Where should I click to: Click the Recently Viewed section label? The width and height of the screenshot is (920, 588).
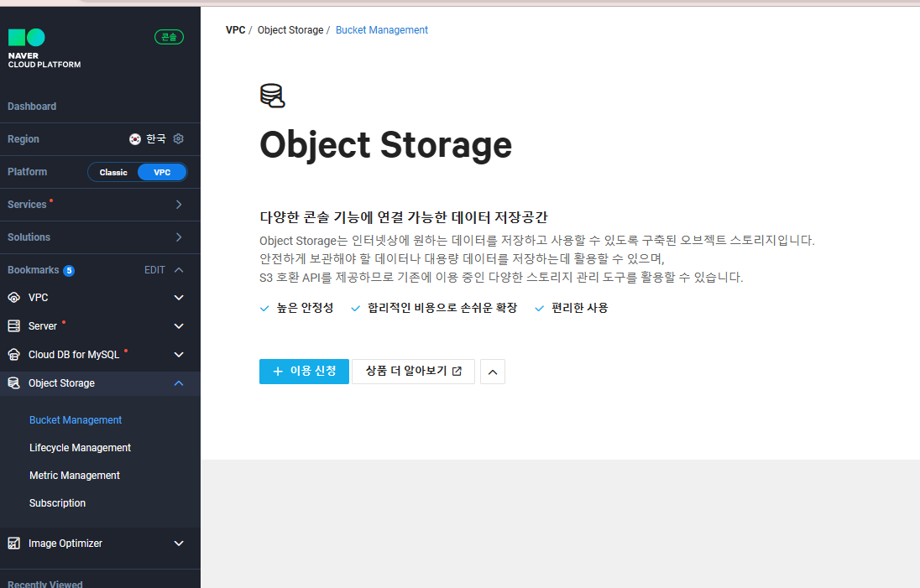(x=45, y=583)
